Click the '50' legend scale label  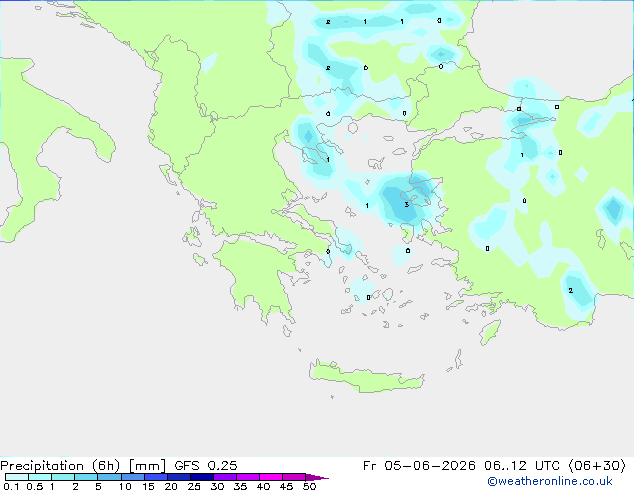coord(309,486)
